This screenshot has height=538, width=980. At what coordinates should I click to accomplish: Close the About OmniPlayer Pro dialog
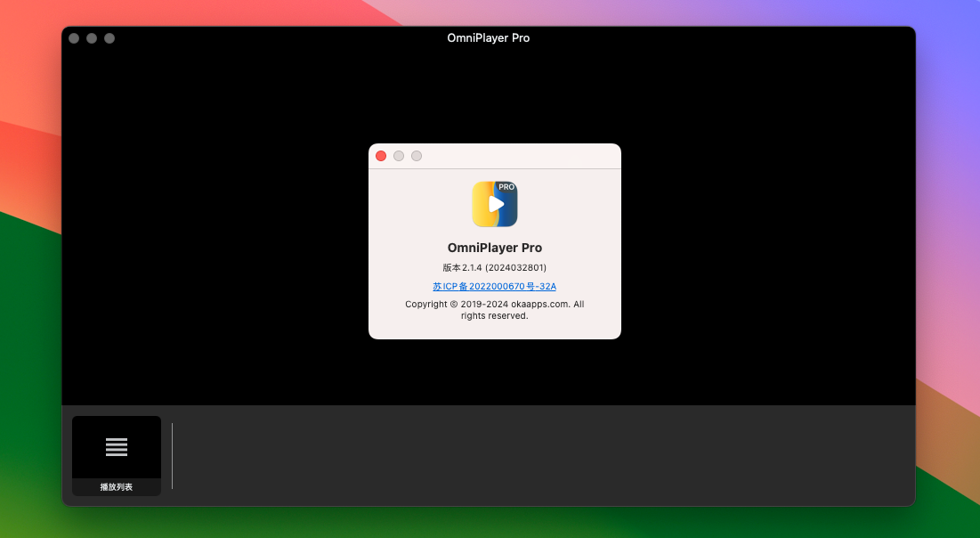tap(381, 156)
